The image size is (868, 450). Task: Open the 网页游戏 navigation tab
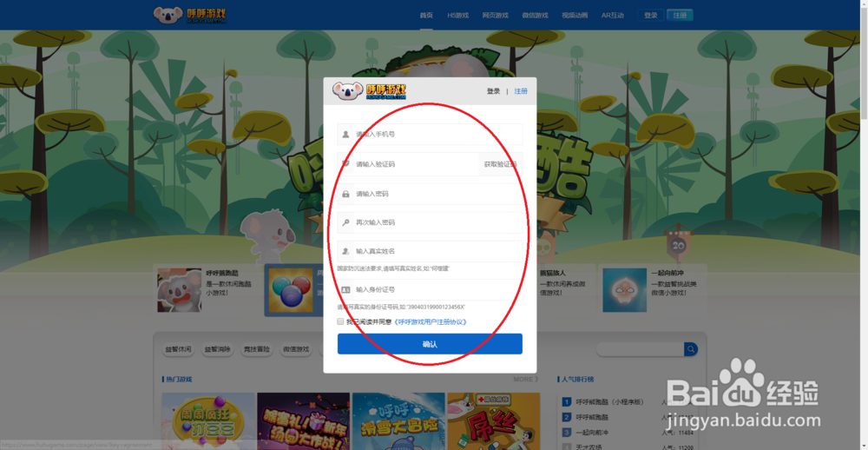495,16
